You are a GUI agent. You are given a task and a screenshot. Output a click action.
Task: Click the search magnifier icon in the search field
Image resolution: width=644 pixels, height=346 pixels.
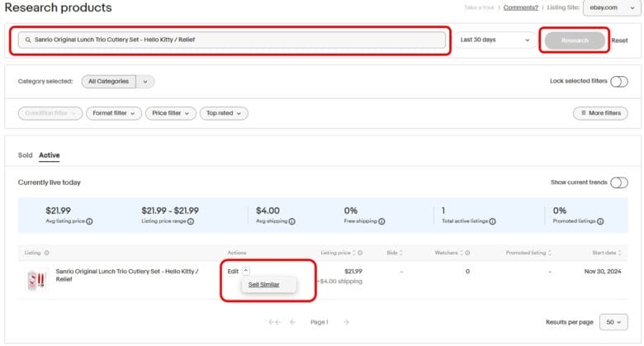point(28,40)
